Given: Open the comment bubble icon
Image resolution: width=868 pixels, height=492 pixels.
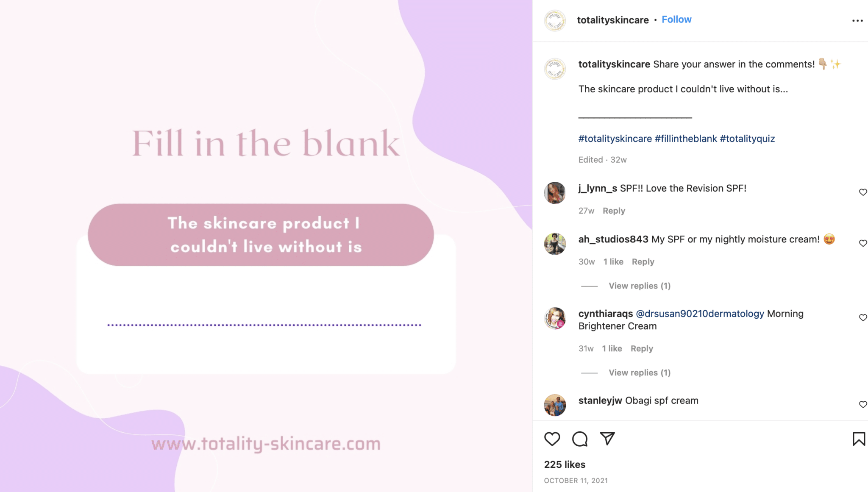Looking at the screenshot, I should pyautogui.click(x=580, y=439).
